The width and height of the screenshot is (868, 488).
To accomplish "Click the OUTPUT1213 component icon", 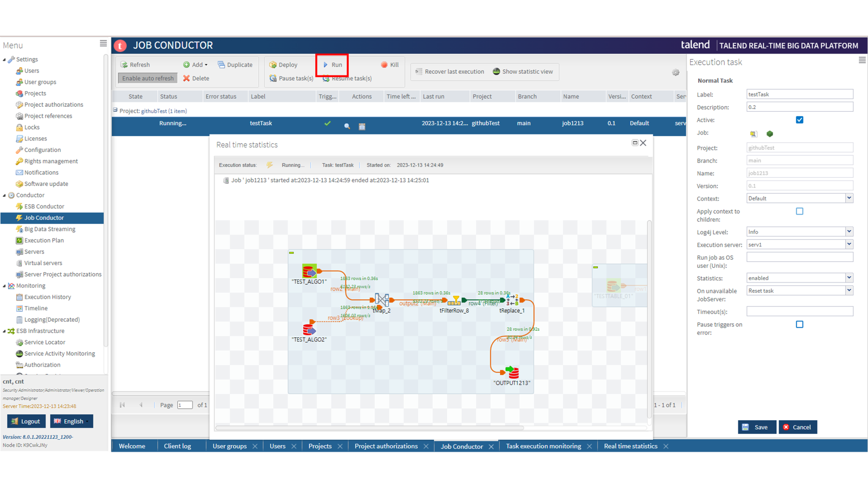I will 513,372.
